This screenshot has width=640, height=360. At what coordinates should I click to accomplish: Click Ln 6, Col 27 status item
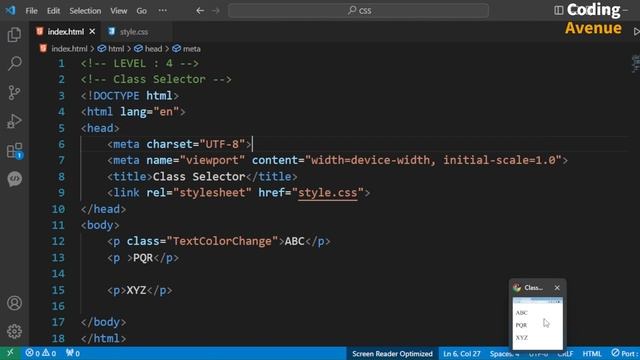pos(462,353)
